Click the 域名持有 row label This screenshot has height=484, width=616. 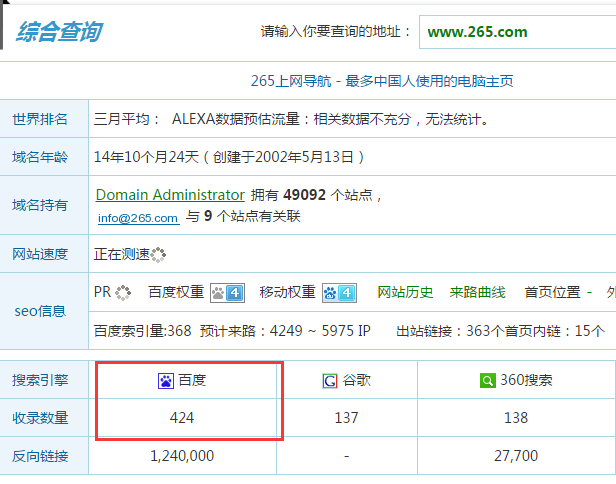click(40, 205)
